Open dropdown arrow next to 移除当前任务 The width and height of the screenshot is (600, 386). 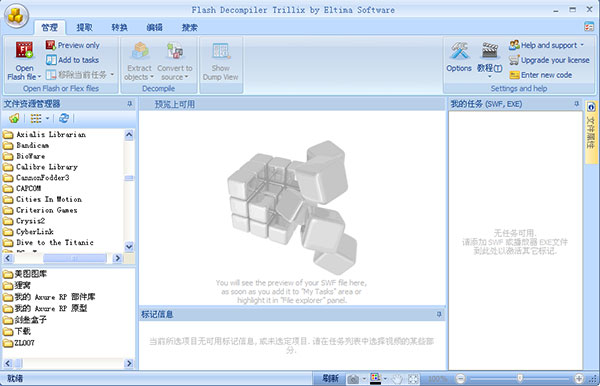click(x=112, y=75)
